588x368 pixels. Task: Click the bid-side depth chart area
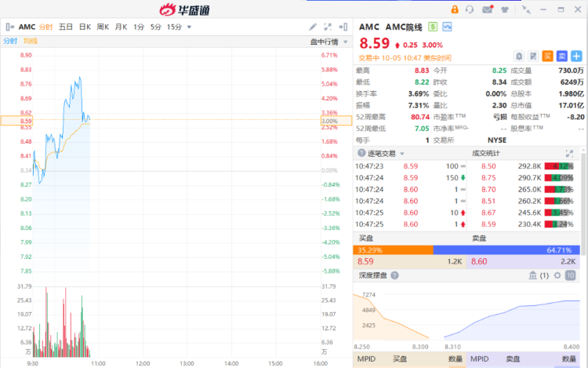pyautogui.click(x=390, y=317)
